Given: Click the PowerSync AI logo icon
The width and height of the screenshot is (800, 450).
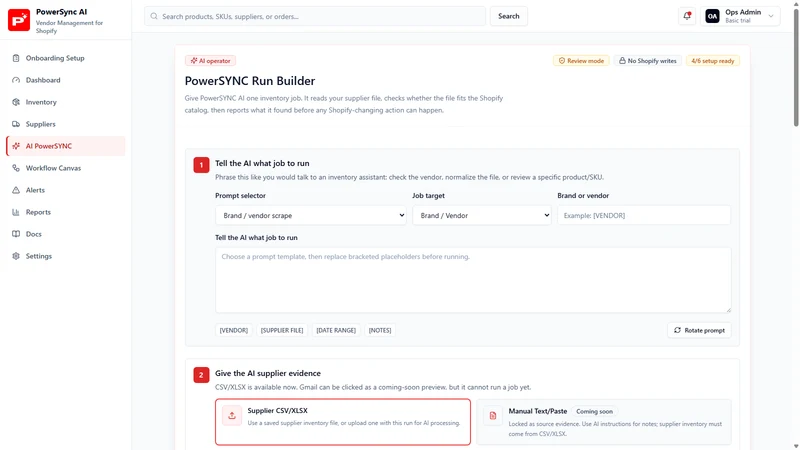Looking at the screenshot, I should coord(19,20).
